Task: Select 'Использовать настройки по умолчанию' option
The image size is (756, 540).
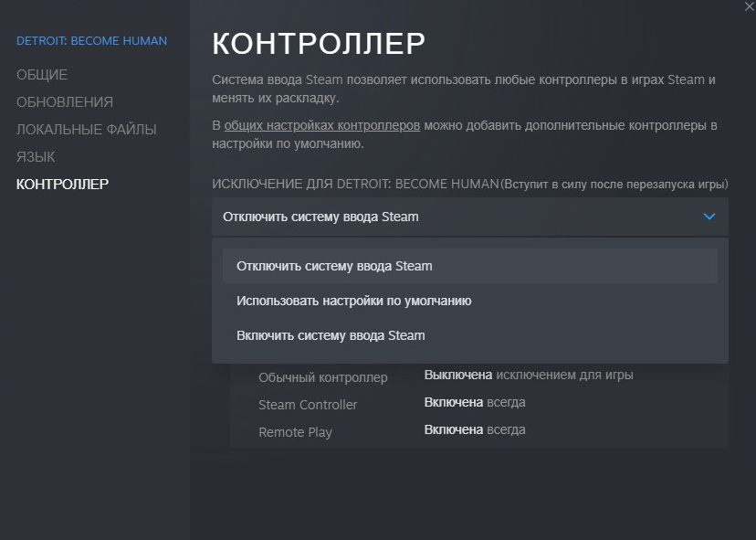Action: tap(353, 301)
